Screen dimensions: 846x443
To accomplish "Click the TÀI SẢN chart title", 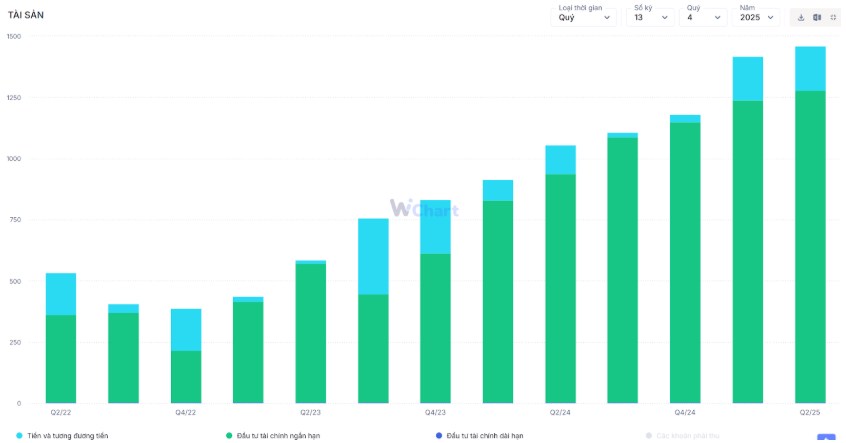I will 26,15.
